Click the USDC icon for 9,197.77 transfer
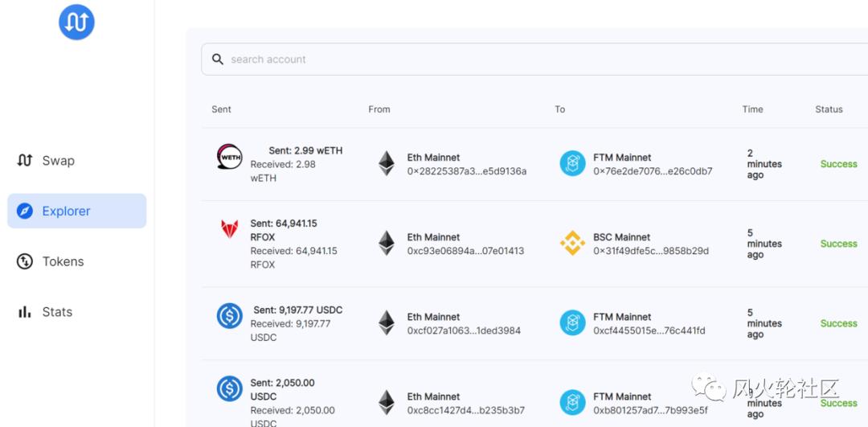This screenshot has width=868, height=427. click(230, 315)
